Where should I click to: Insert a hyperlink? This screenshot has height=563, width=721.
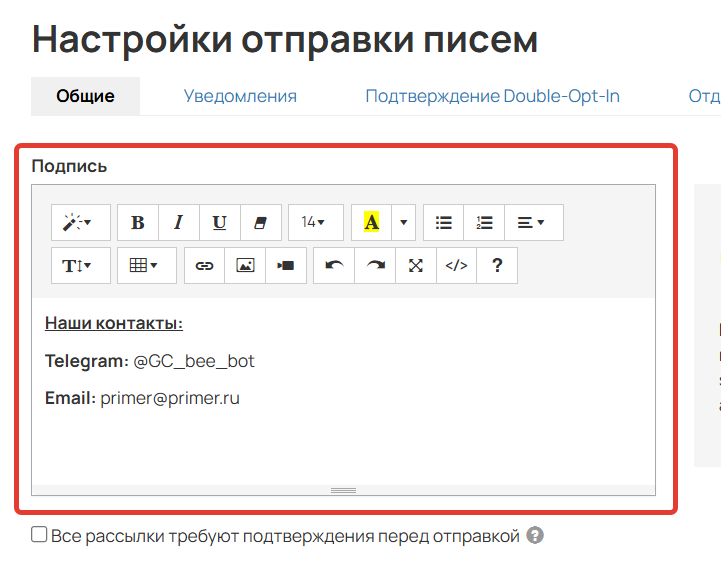pyautogui.click(x=204, y=265)
